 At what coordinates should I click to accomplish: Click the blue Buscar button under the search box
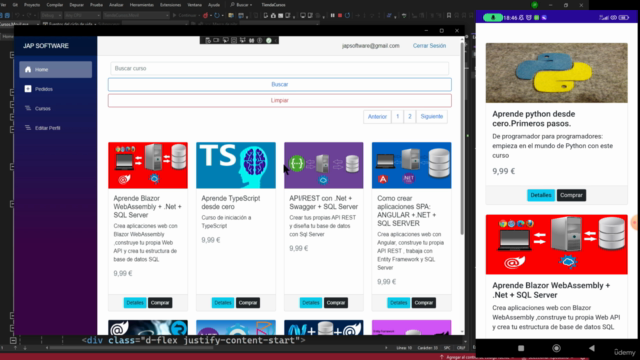(x=280, y=84)
